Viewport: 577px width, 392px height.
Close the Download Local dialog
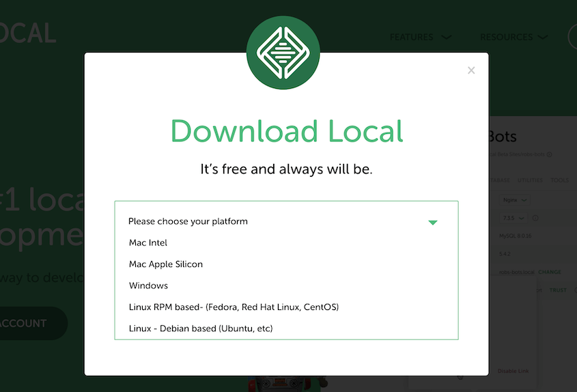471,70
